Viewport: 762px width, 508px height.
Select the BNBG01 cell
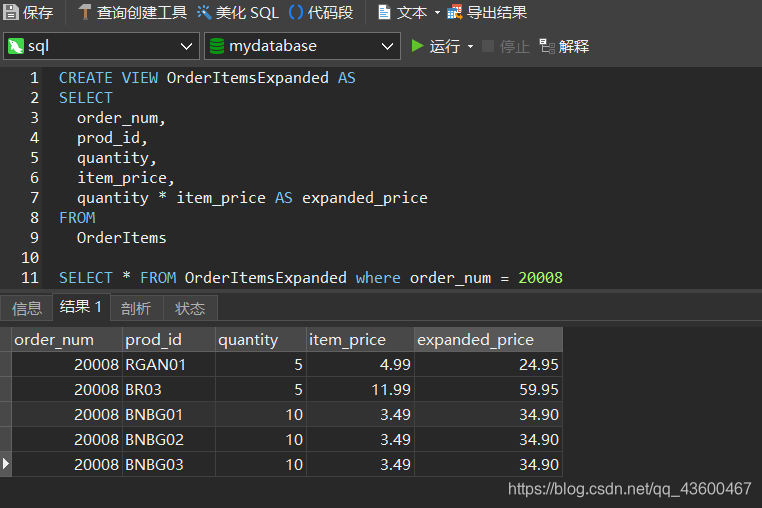click(169, 415)
